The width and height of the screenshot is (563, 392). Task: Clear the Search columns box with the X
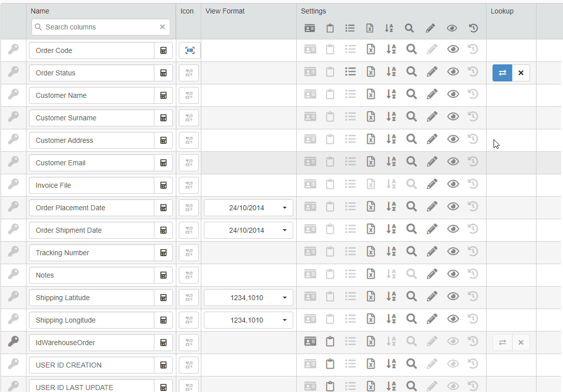click(162, 27)
